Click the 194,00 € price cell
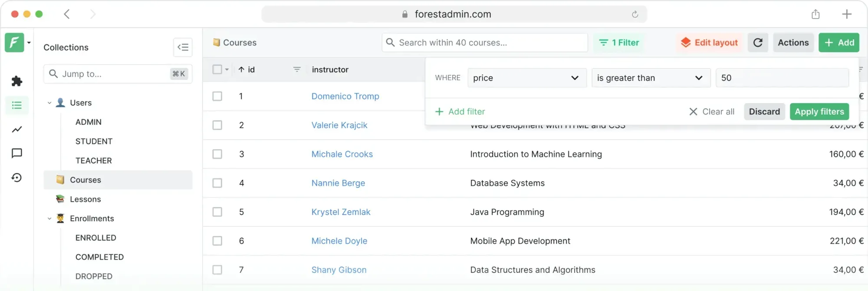Image resolution: width=868 pixels, height=291 pixels. pyautogui.click(x=846, y=212)
